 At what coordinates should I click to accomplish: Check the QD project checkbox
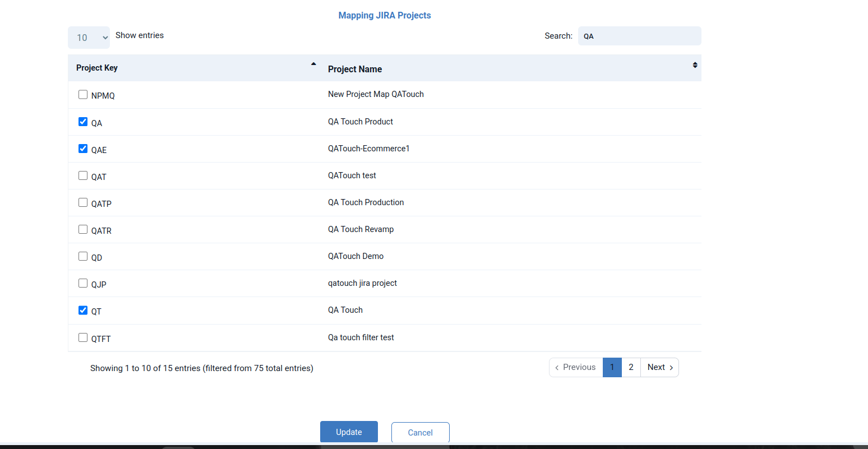pos(83,256)
